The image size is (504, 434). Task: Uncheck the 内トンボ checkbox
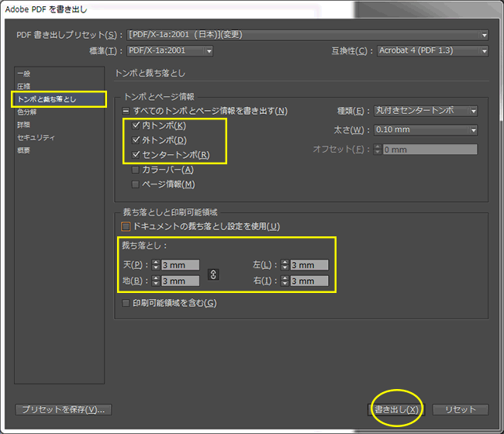(x=136, y=126)
